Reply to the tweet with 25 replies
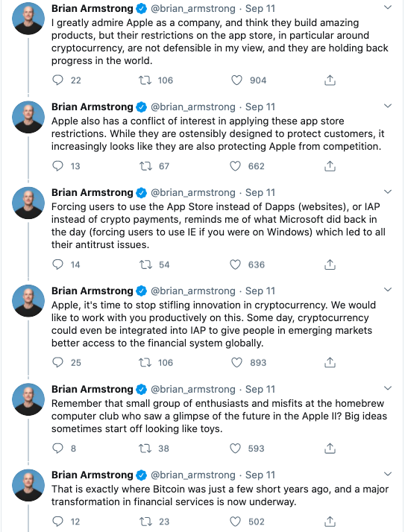Viewport: 405px width, 532px height. [57, 362]
